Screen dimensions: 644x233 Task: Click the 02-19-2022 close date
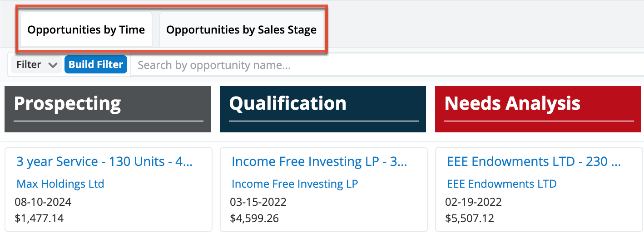click(474, 202)
